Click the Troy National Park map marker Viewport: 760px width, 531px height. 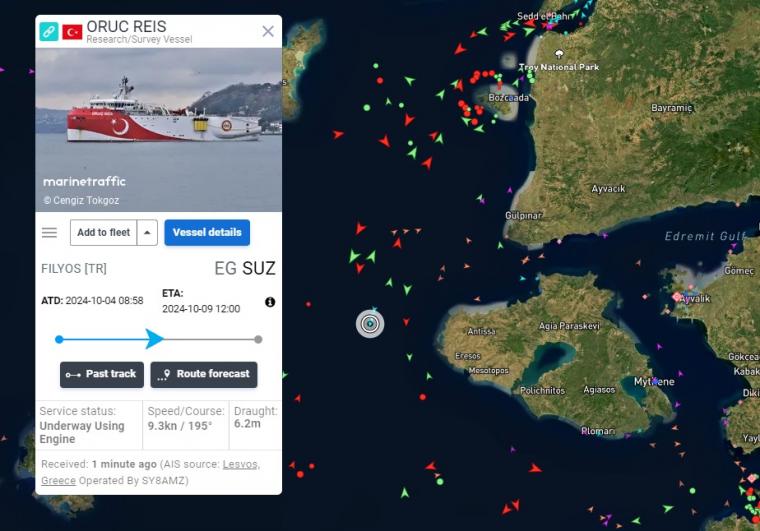click(559, 53)
